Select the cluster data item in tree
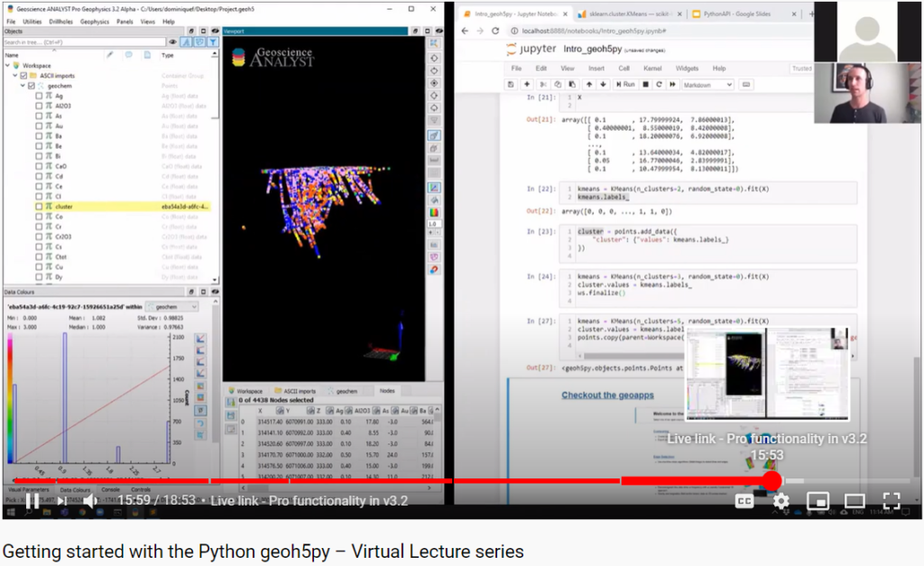This screenshot has height=566, width=924. 63,207
